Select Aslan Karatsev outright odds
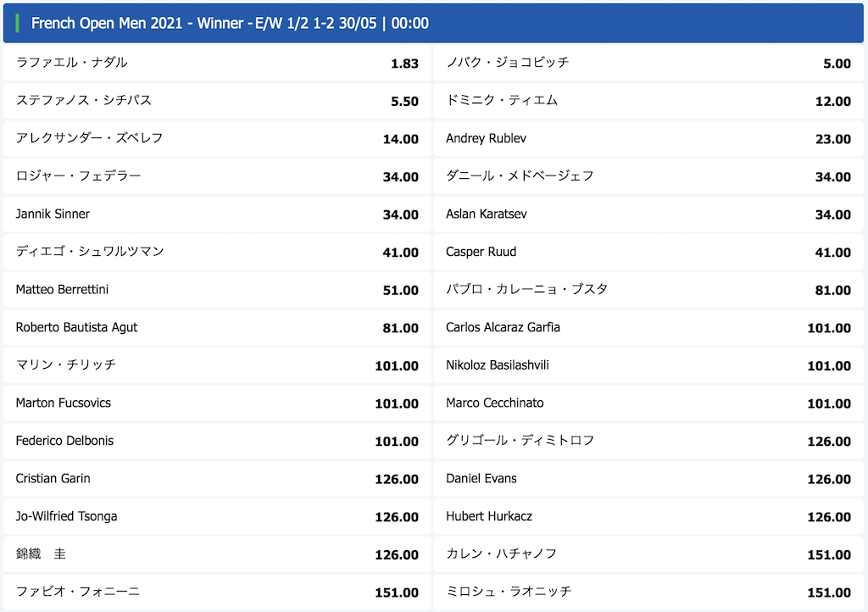Image resolution: width=868 pixels, height=612 pixels. [648, 214]
